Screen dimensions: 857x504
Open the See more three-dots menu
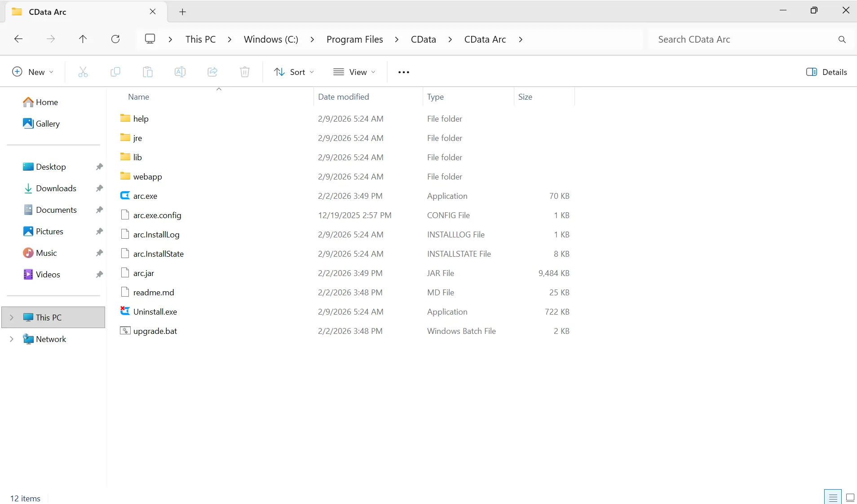click(403, 72)
